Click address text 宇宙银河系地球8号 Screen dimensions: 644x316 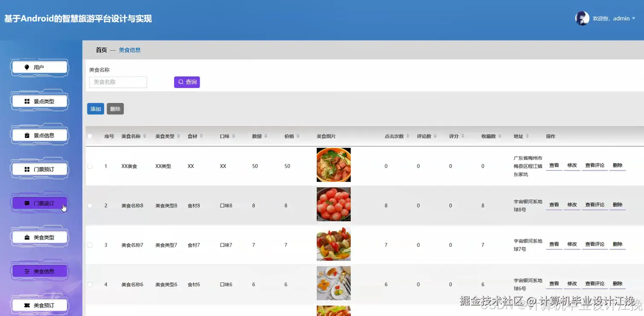click(x=528, y=205)
